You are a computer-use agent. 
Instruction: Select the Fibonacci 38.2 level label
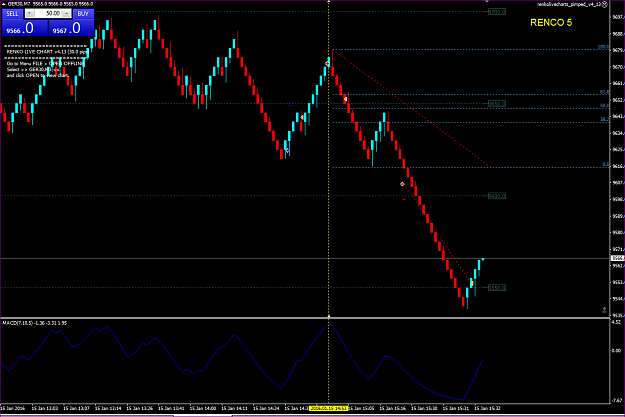[x=604, y=119]
